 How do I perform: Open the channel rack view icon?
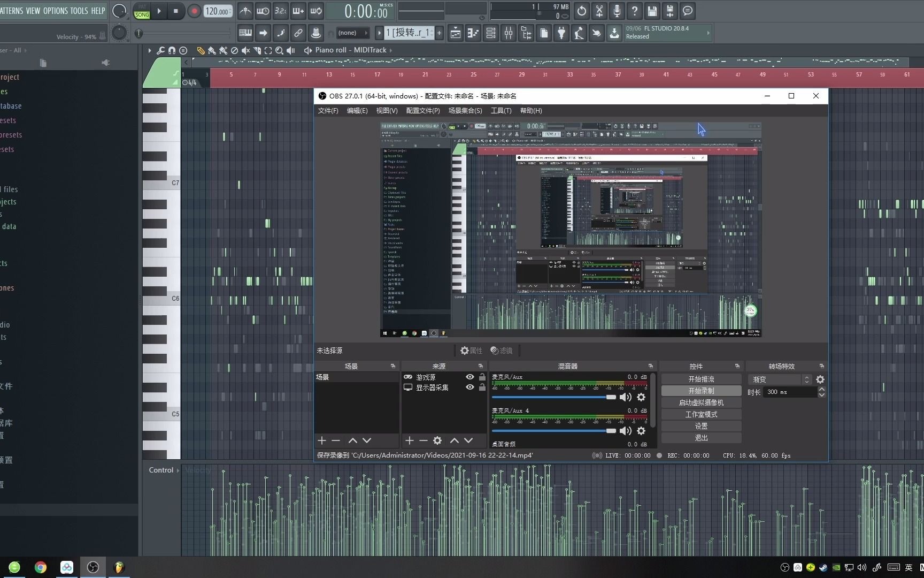[491, 33]
